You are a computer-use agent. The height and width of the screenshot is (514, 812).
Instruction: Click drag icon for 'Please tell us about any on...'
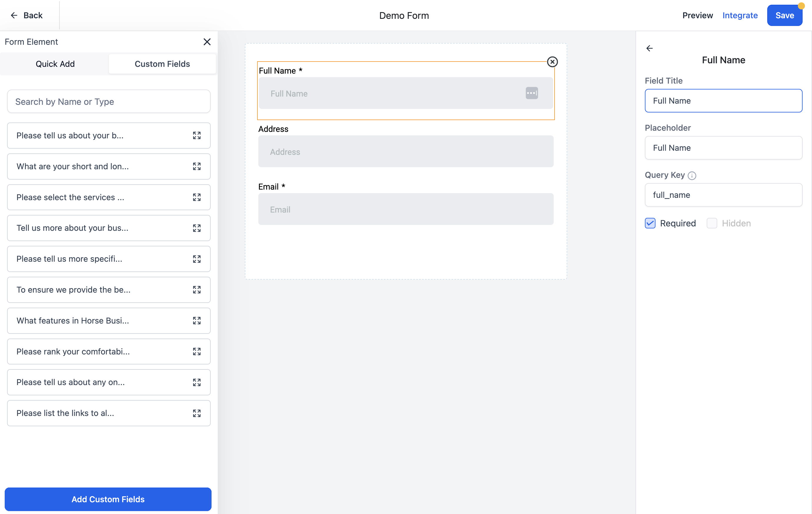(x=197, y=382)
